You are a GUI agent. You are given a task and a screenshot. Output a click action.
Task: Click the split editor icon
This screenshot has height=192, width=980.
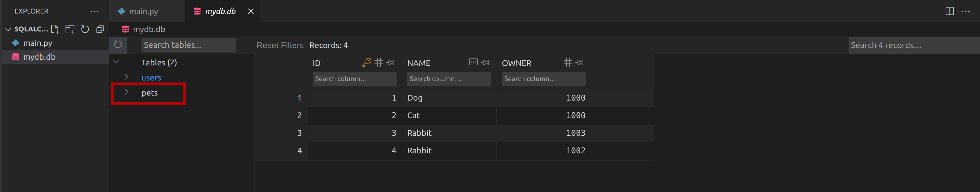click(949, 11)
